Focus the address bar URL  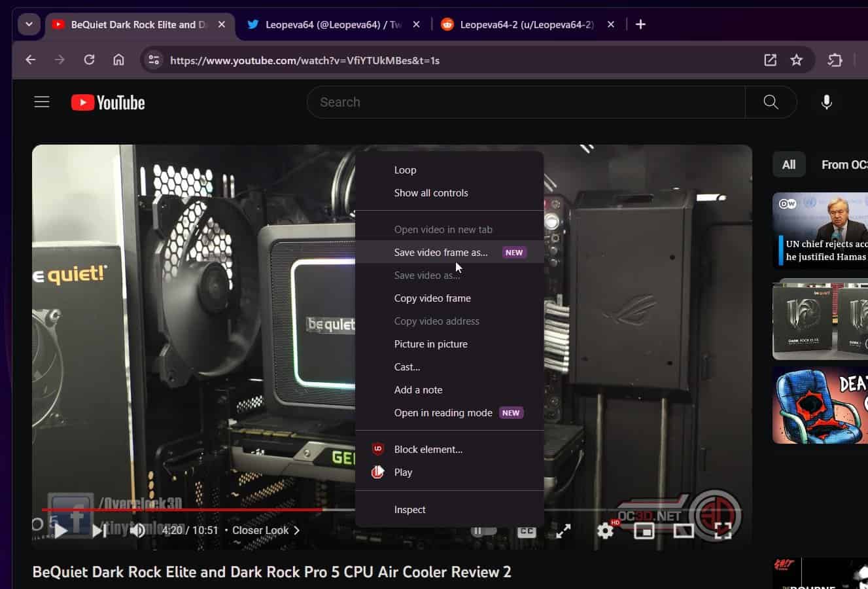(x=305, y=60)
